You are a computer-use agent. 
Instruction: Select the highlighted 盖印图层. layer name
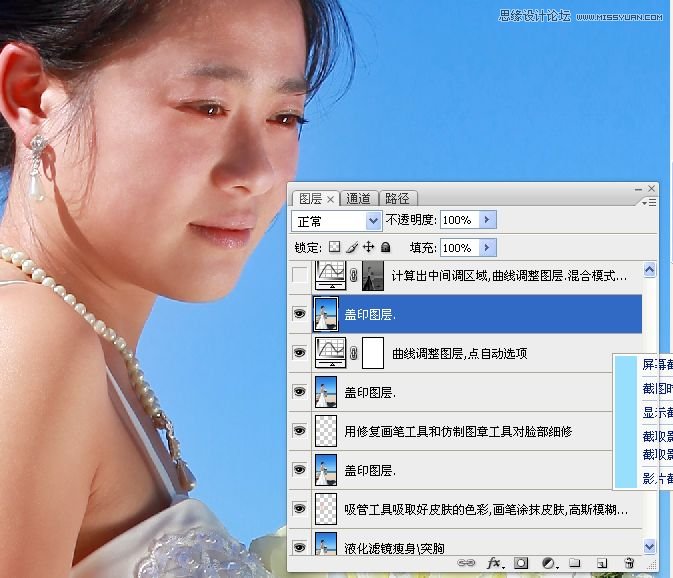click(370, 315)
